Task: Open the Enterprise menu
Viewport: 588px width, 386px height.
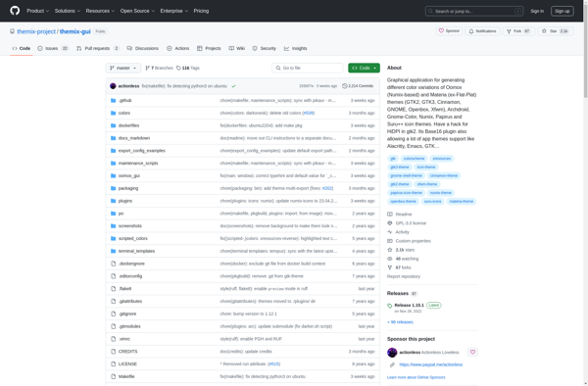Action: coord(174,11)
